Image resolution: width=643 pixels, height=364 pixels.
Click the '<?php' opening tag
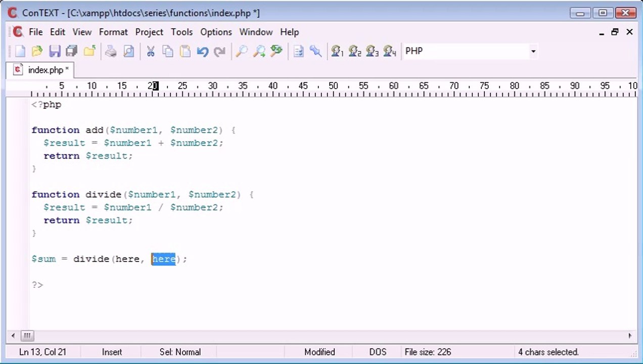coord(46,105)
